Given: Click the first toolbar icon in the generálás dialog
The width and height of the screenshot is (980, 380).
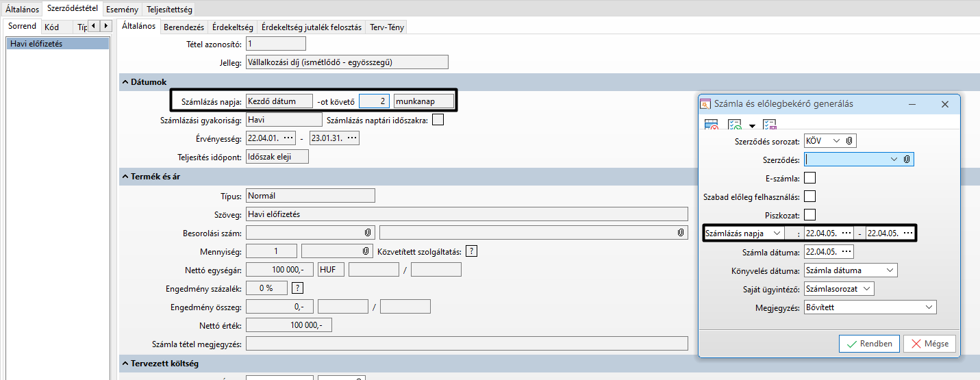Looking at the screenshot, I should pos(712,125).
